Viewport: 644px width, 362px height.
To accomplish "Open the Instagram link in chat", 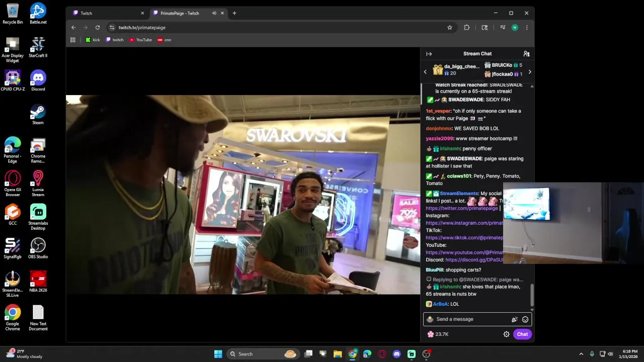I will click(x=464, y=223).
